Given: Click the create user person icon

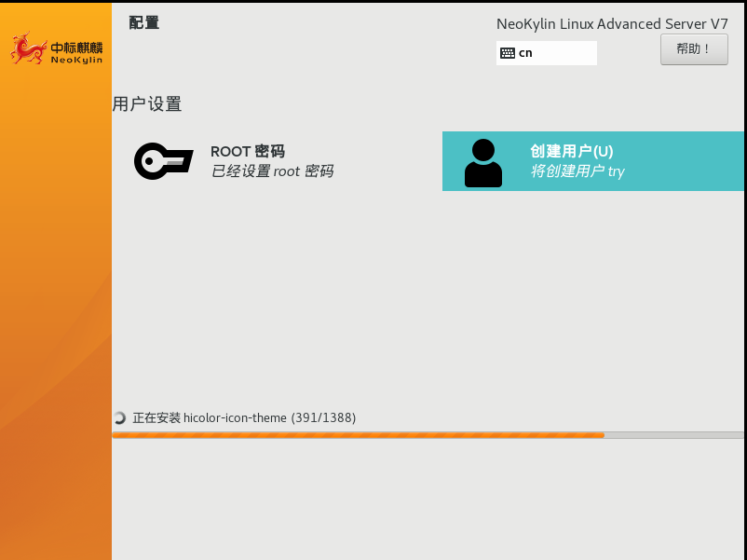Looking at the screenshot, I should pos(483,162).
